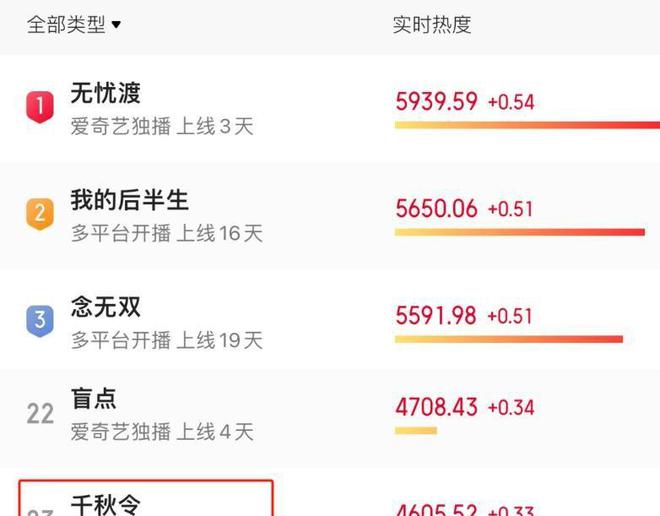Click the heat change +0.34
660x516 pixels.
point(511,407)
